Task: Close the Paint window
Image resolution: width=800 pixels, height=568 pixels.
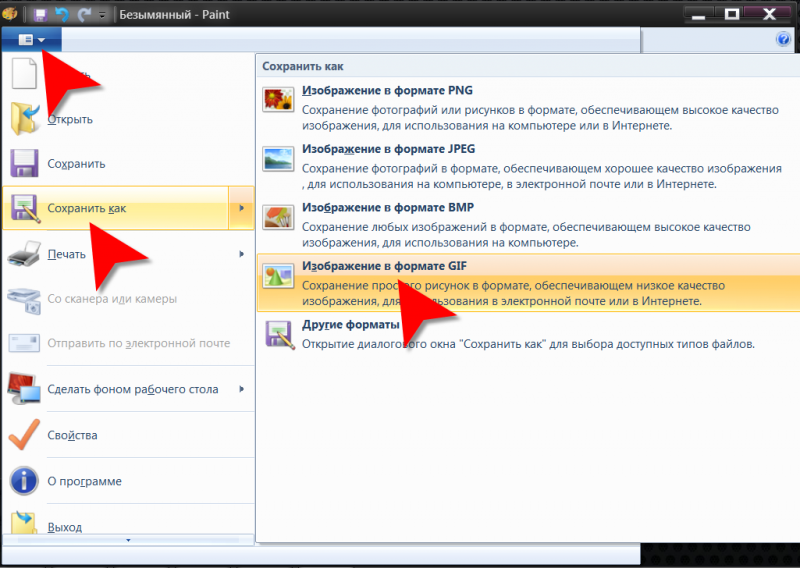Action: coord(770,14)
